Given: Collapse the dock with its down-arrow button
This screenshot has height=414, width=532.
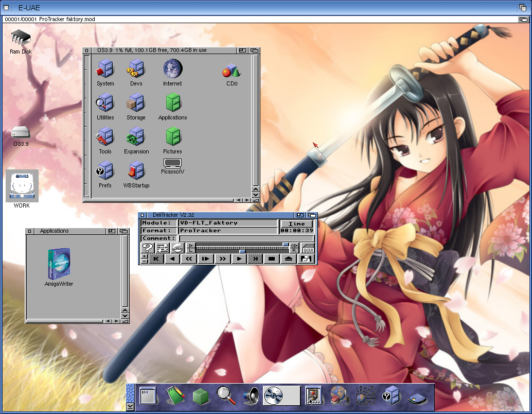Looking at the screenshot, I should click(x=130, y=406).
